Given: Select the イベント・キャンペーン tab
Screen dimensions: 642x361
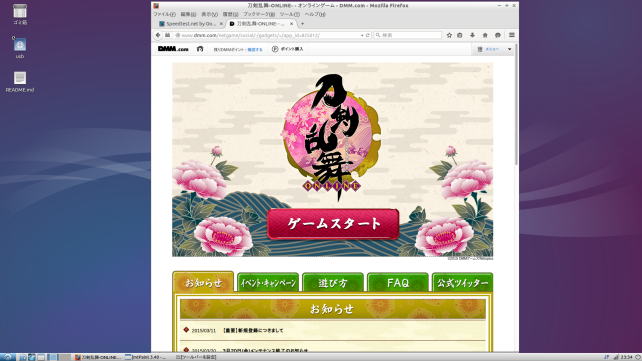Looking at the screenshot, I should [268, 283].
